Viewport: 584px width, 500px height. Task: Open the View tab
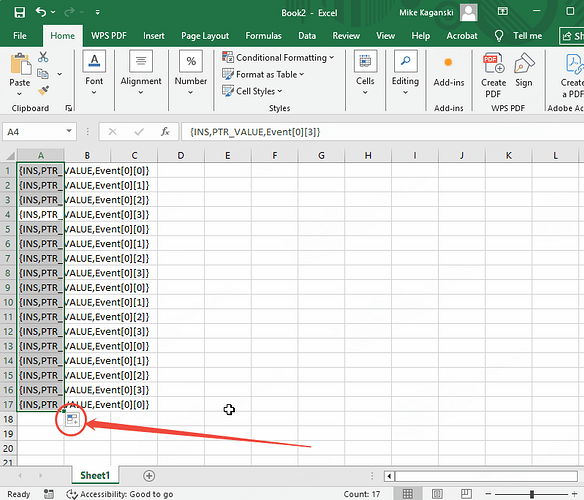click(385, 36)
